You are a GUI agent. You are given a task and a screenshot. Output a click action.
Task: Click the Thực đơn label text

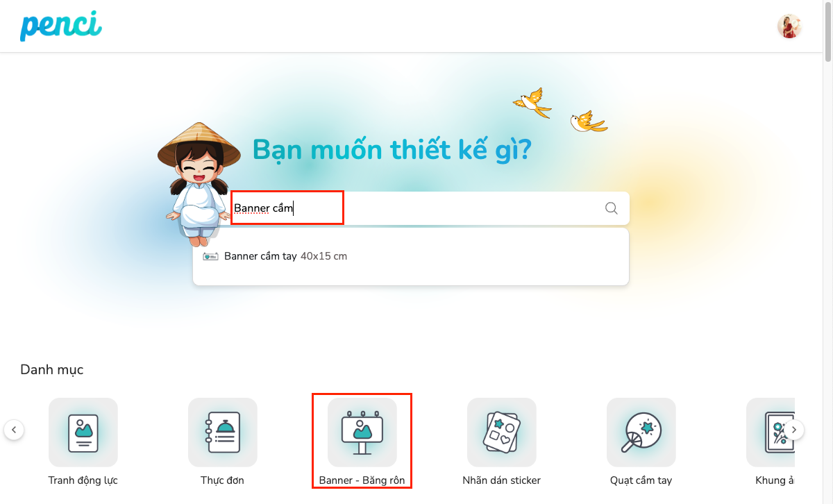point(223,480)
